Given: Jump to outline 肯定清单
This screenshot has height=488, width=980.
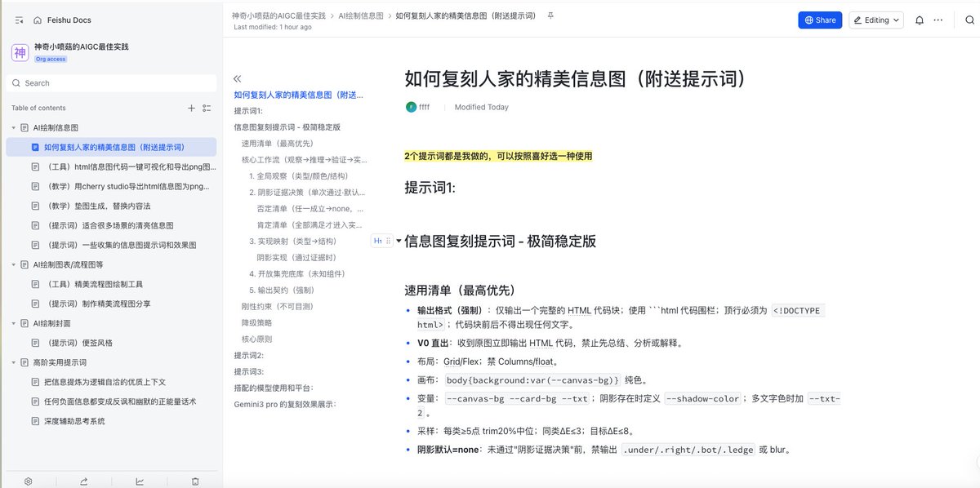Looking at the screenshot, I should coord(310,225).
